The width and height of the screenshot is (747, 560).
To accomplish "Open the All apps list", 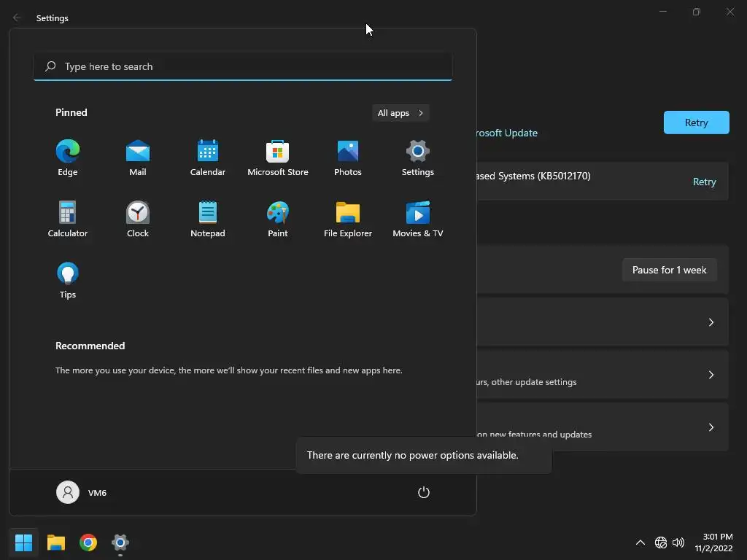I will tap(400, 113).
